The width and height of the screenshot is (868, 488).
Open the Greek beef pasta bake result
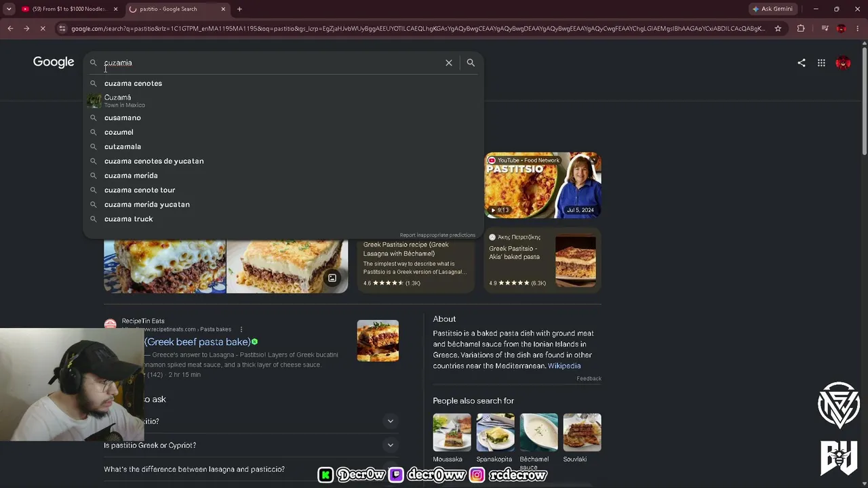click(197, 342)
